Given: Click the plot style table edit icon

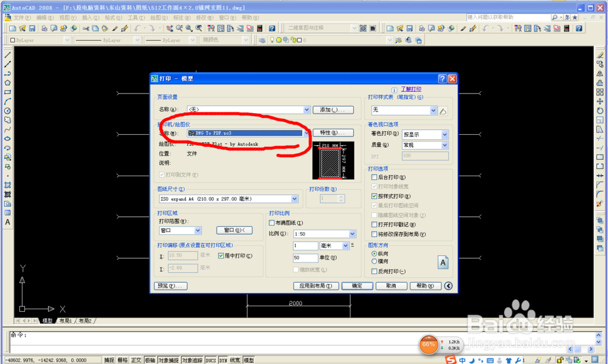Looking at the screenshot, I should [443, 111].
